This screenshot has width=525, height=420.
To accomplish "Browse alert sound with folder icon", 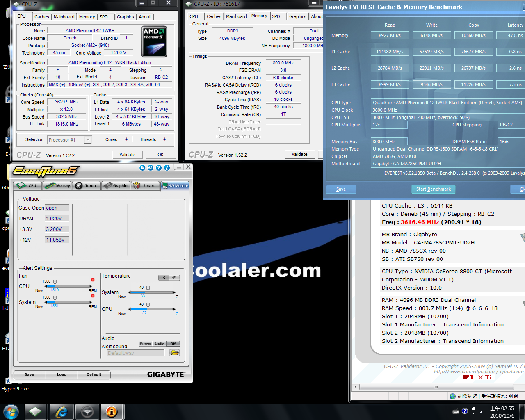I will click(x=175, y=353).
